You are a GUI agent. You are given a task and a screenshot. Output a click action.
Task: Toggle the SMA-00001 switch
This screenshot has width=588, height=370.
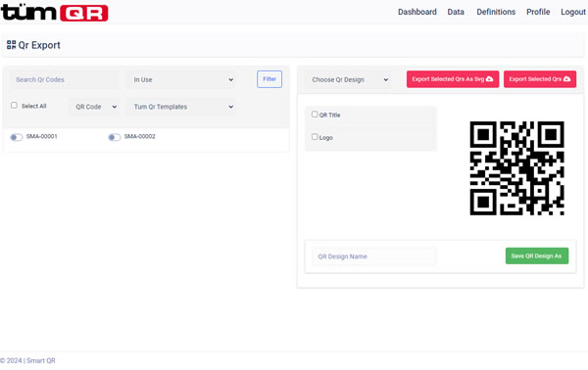[x=17, y=137]
